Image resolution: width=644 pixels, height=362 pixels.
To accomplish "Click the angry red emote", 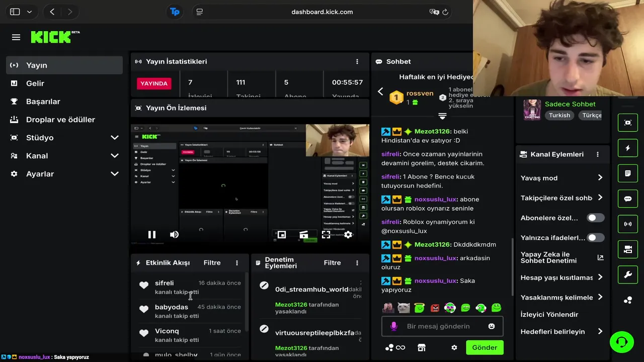I will (x=435, y=308).
